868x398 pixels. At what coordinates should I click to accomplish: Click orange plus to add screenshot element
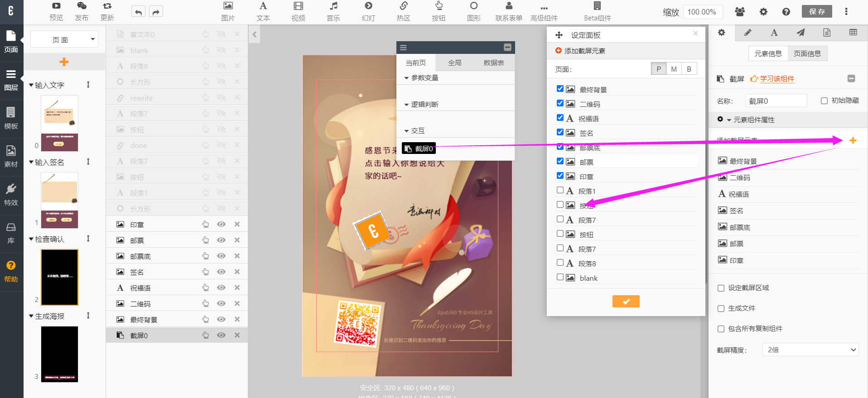pos(853,140)
